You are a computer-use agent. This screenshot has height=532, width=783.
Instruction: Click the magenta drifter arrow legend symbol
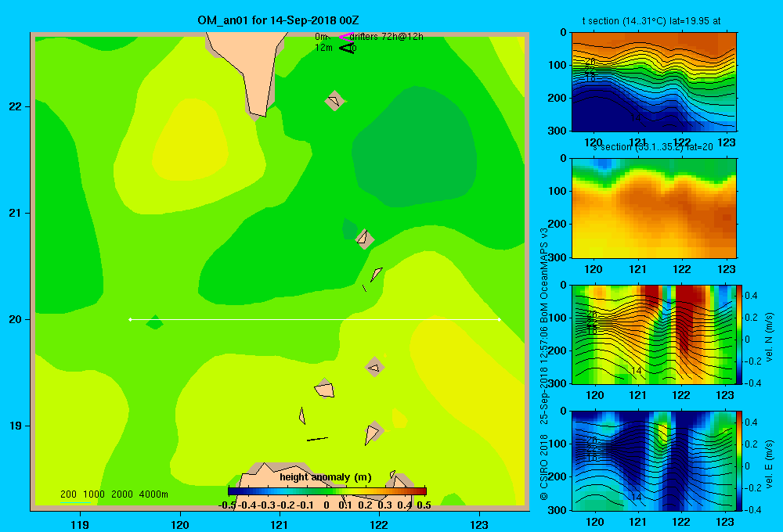(x=345, y=37)
